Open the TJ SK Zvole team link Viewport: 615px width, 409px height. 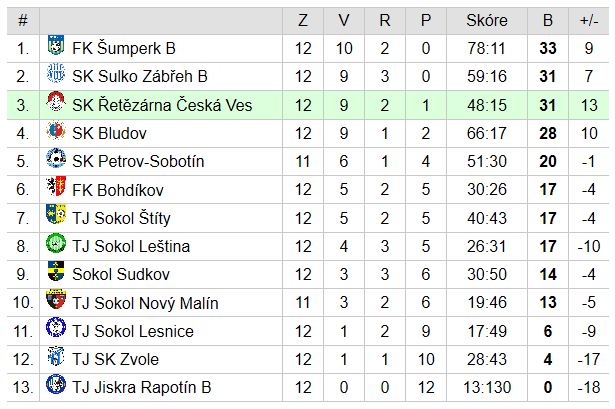click(x=116, y=360)
